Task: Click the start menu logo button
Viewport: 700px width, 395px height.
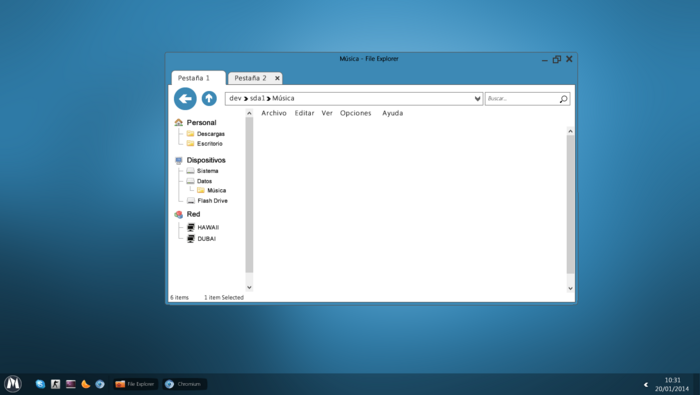Action: [13, 383]
